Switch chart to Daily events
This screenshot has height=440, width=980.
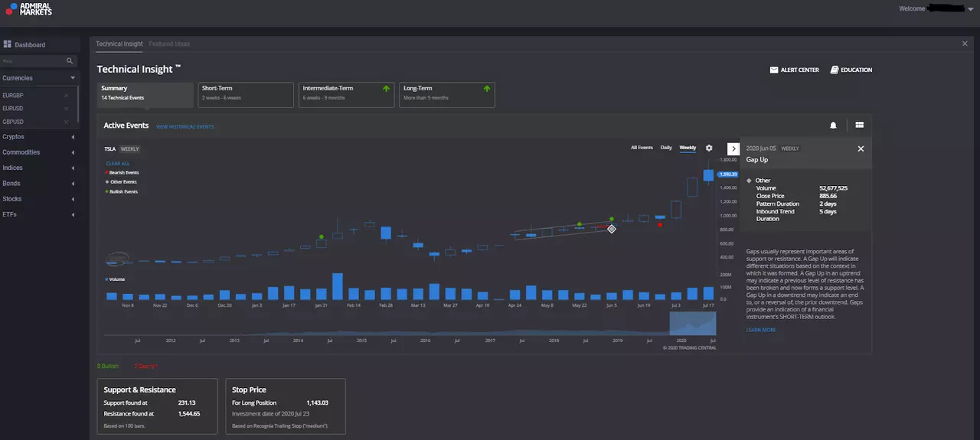666,148
